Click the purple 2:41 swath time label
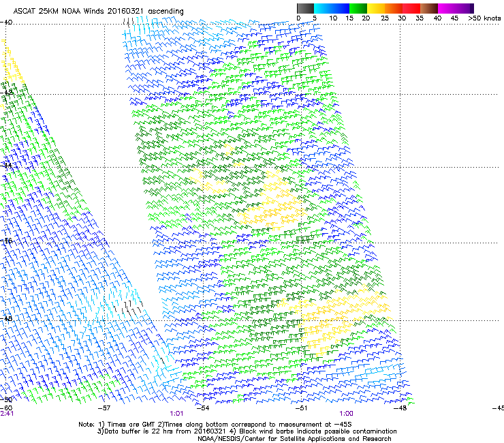This screenshot has height=443, width=504. pyautogui.click(x=7, y=414)
